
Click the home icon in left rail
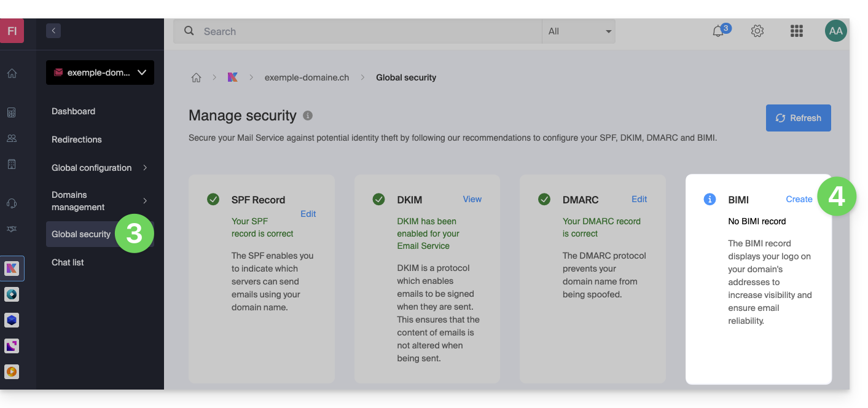coord(12,74)
